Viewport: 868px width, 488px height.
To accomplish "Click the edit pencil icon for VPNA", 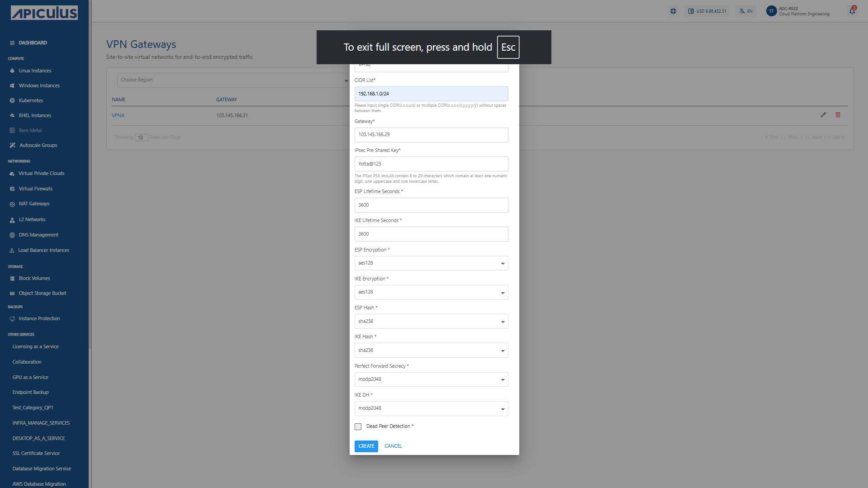I will coord(823,115).
